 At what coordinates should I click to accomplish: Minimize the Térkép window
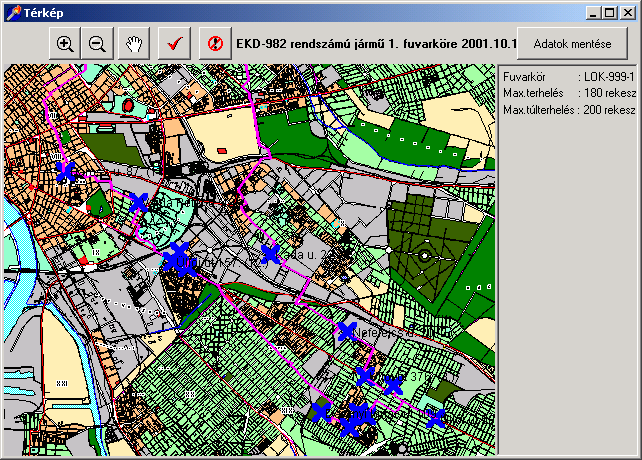click(x=595, y=12)
